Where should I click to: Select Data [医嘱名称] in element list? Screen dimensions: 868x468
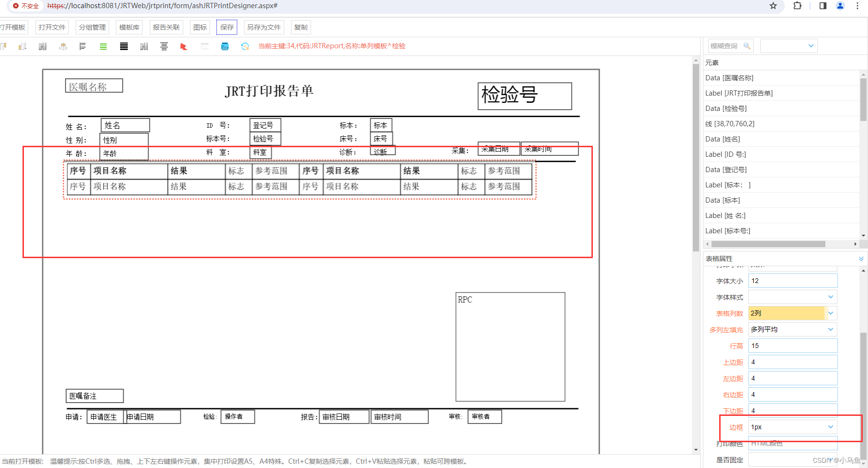click(782, 78)
